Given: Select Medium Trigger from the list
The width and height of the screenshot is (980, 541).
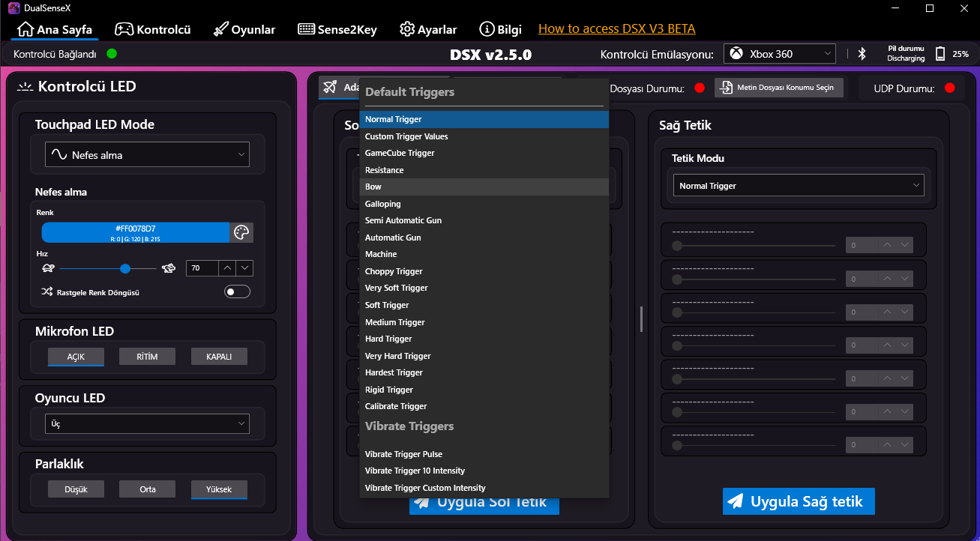Looking at the screenshot, I should (x=484, y=322).
